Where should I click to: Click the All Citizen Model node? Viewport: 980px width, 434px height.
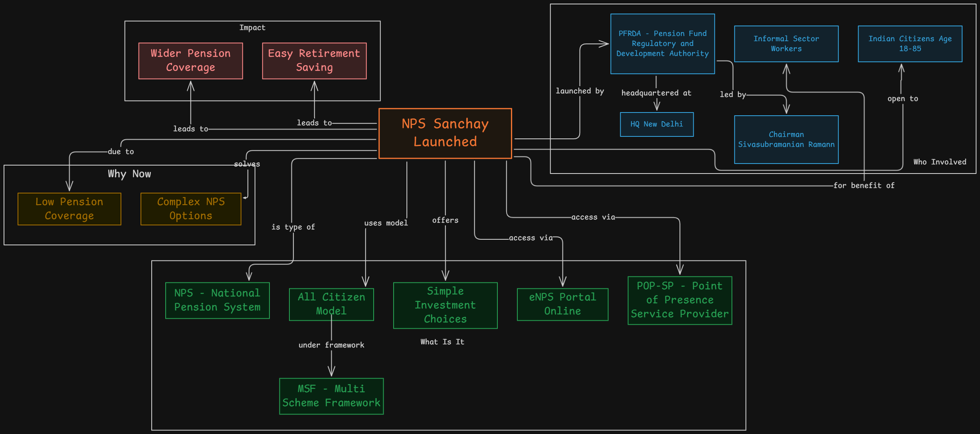click(331, 304)
